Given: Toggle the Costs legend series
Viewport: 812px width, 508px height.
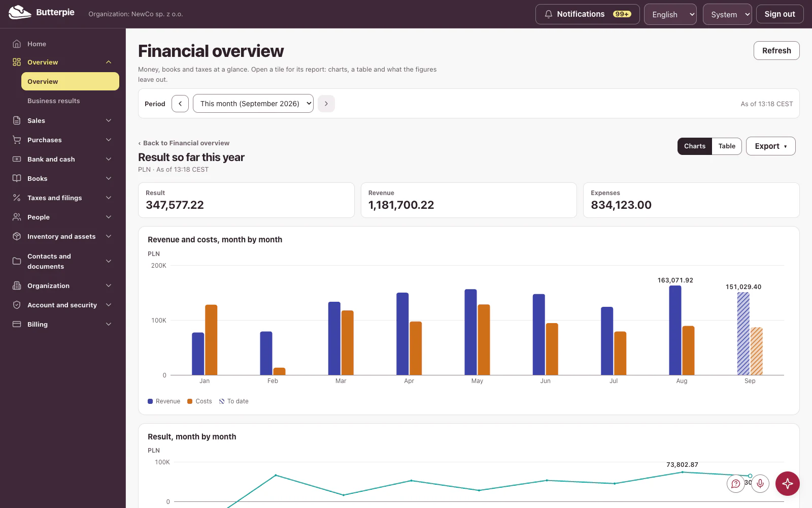Looking at the screenshot, I should point(199,401).
